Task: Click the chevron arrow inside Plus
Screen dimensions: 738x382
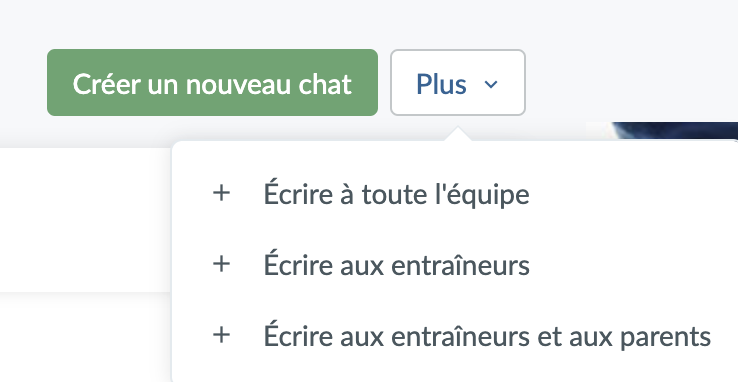Action: click(x=491, y=84)
